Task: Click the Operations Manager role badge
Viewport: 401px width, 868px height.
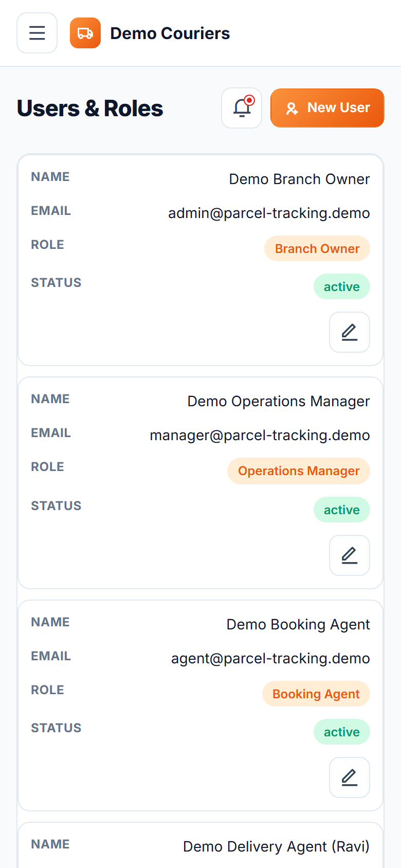Action: click(x=299, y=471)
